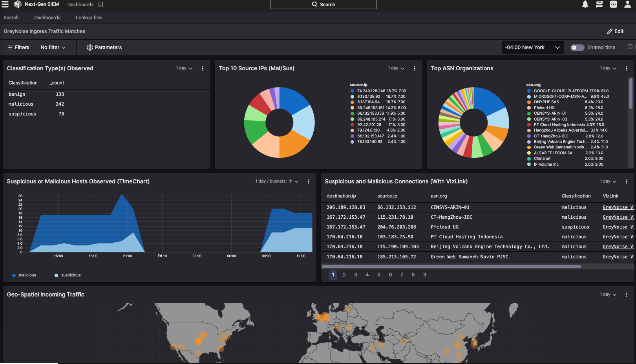Go to page 5 of connections table
Image resolution: width=636 pixels, height=364 pixels.
tap(379, 275)
